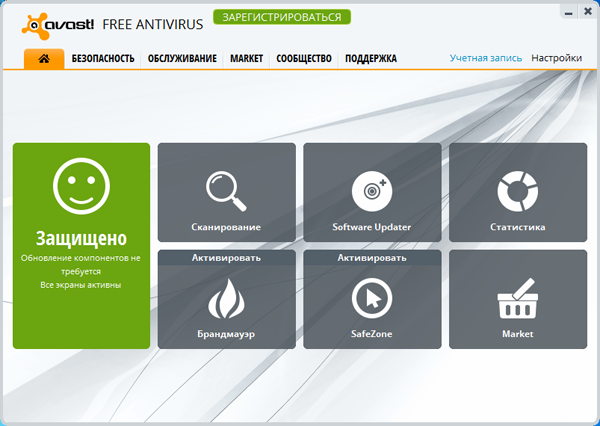Click the Сканирование tile label

[x=226, y=227]
